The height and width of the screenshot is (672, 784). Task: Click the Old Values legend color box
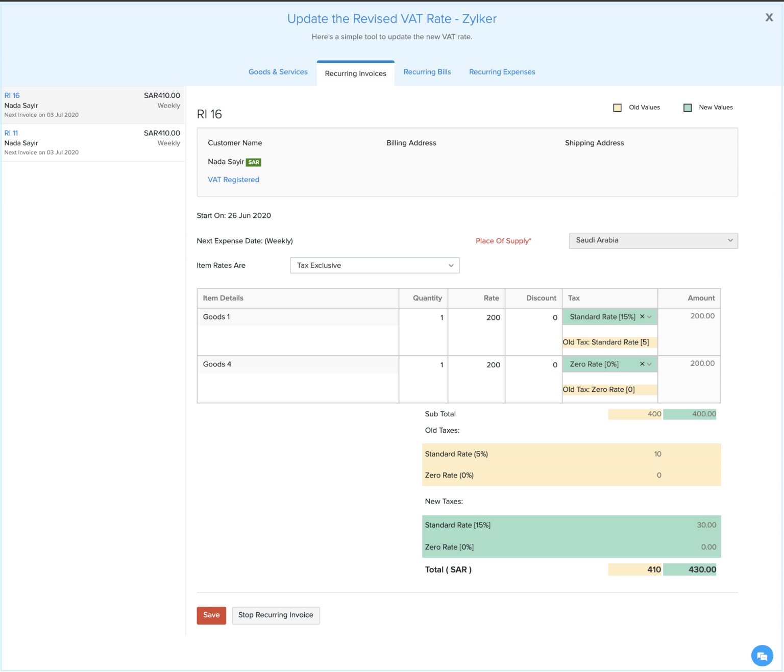617,108
